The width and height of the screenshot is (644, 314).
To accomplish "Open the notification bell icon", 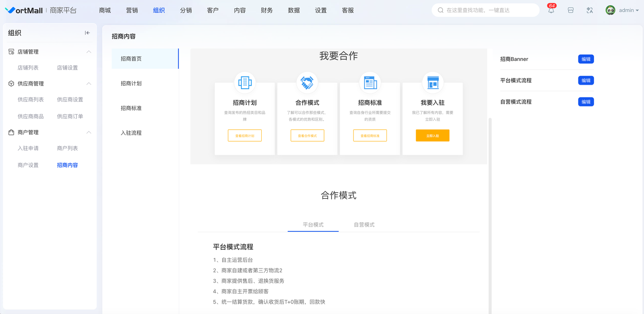I will point(551,10).
